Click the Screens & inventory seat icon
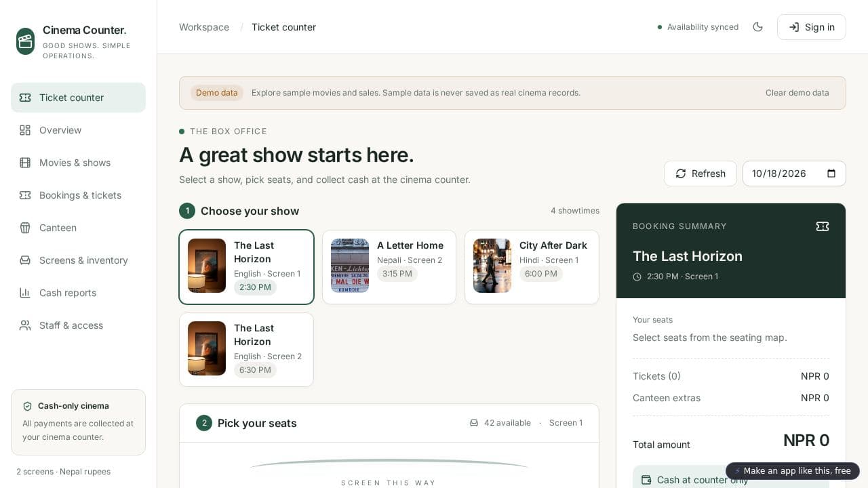This screenshot has width=868, height=488. point(25,260)
